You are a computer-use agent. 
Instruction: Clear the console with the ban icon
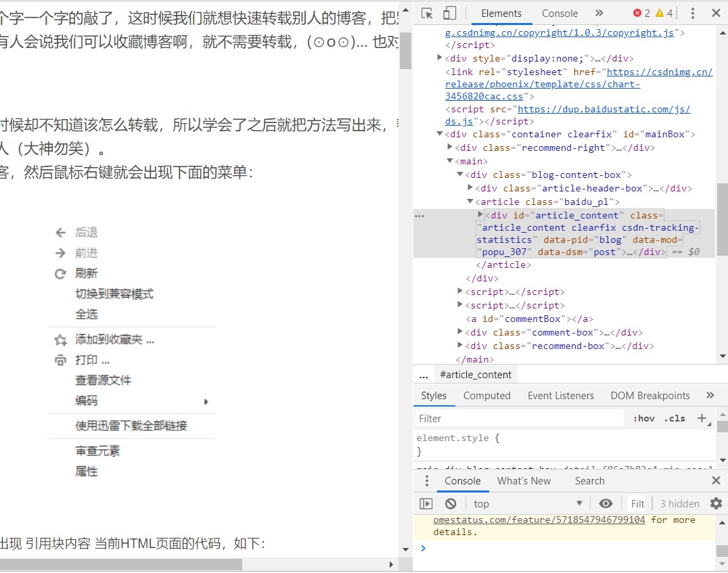tap(451, 504)
